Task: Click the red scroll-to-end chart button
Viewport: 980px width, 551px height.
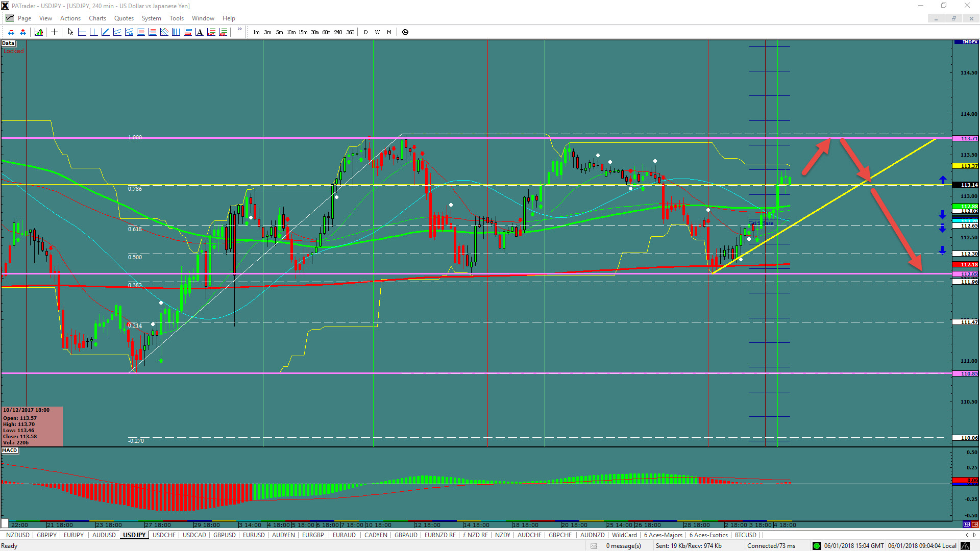Action: tap(975, 524)
